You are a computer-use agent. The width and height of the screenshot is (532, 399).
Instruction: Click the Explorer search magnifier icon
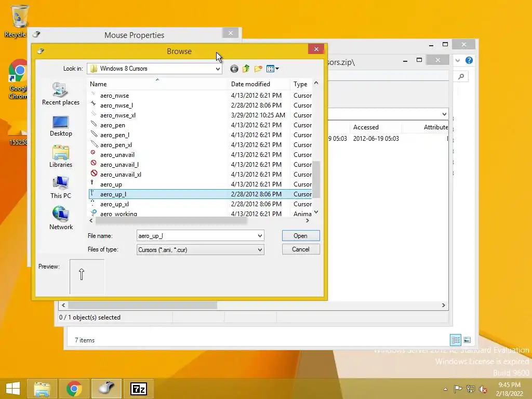(461, 77)
